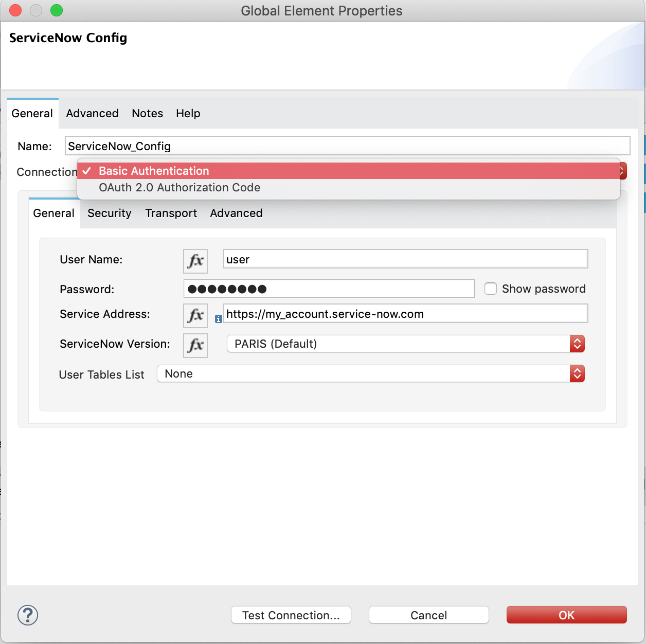Viewport: 646px width, 644px height.
Task: Switch to the Security tab
Action: (109, 213)
